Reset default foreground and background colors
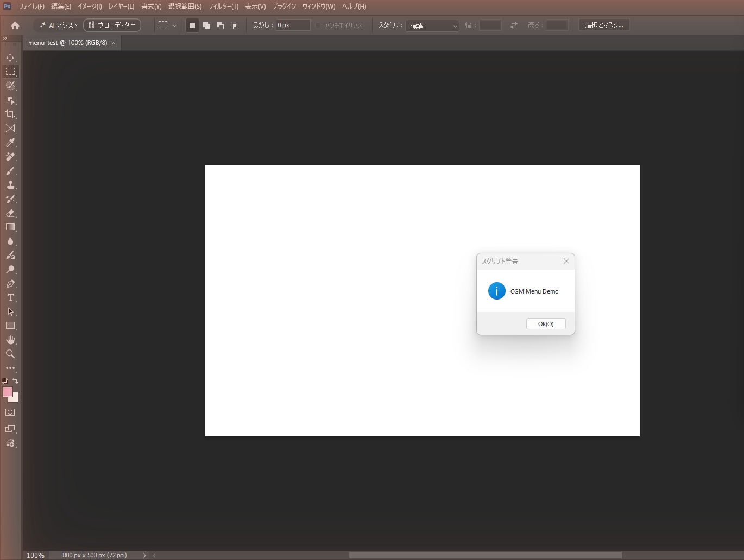744x560 pixels. coord(5,381)
